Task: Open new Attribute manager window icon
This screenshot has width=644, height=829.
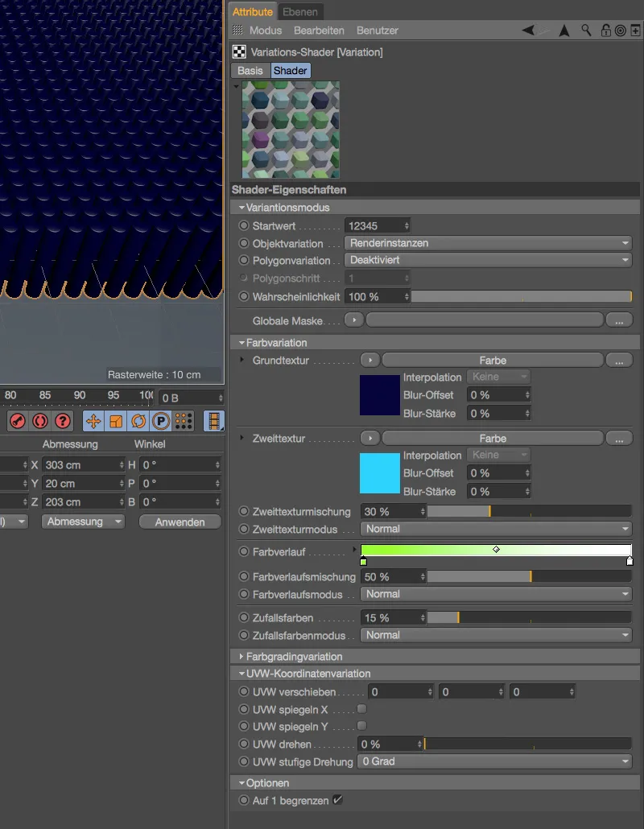Action: (635, 31)
